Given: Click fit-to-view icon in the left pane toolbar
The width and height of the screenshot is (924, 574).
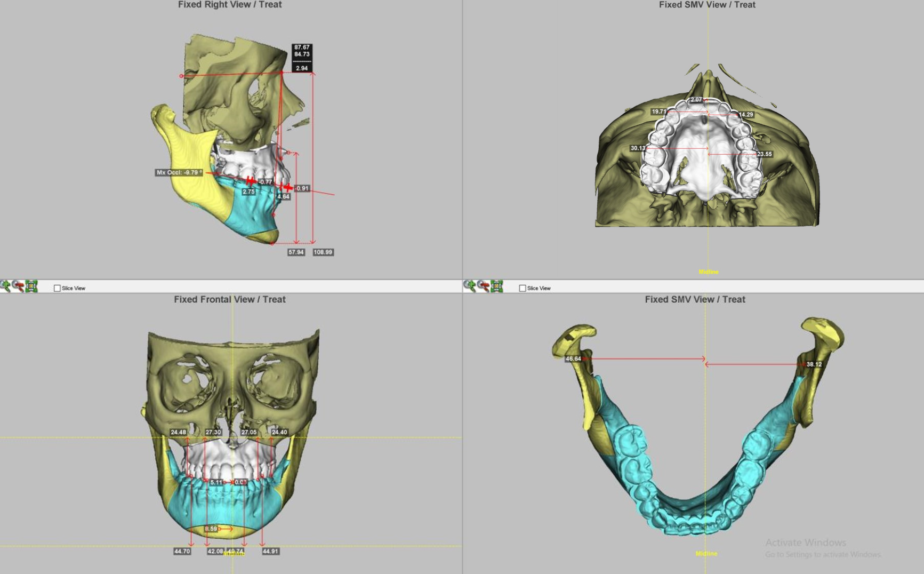Looking at the screenshot, I should [x=31, y=286].
